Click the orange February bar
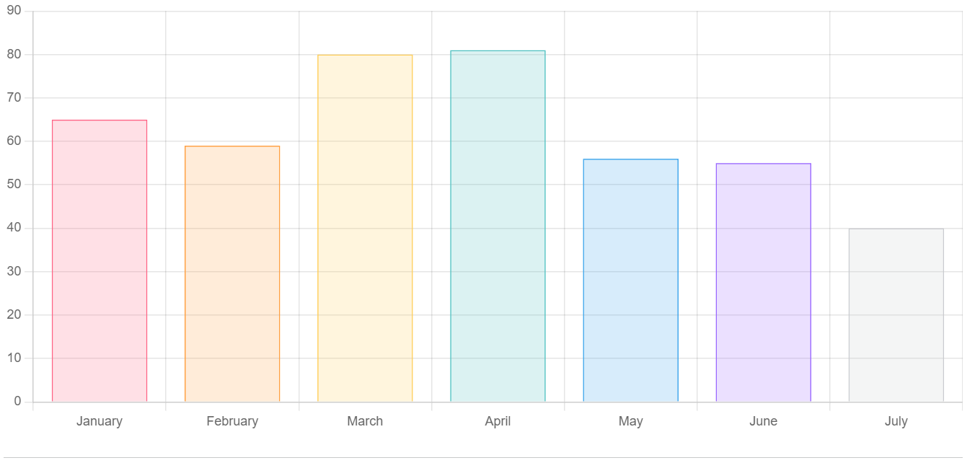Viewport: 980px width, 463px height. coord(232,273)
